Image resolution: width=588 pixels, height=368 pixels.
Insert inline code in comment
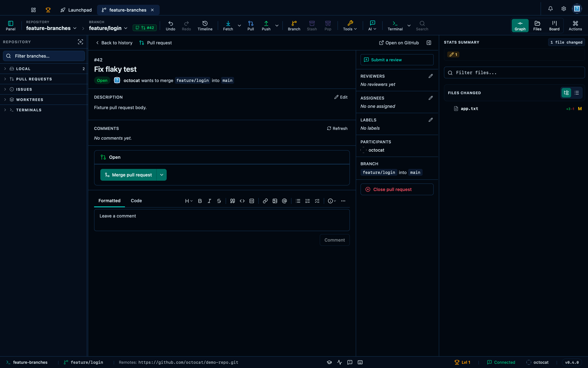point(242,201)
